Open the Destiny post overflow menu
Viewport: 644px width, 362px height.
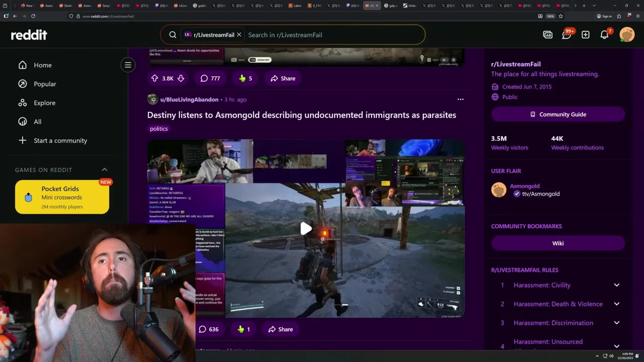(x=460, y=100)
